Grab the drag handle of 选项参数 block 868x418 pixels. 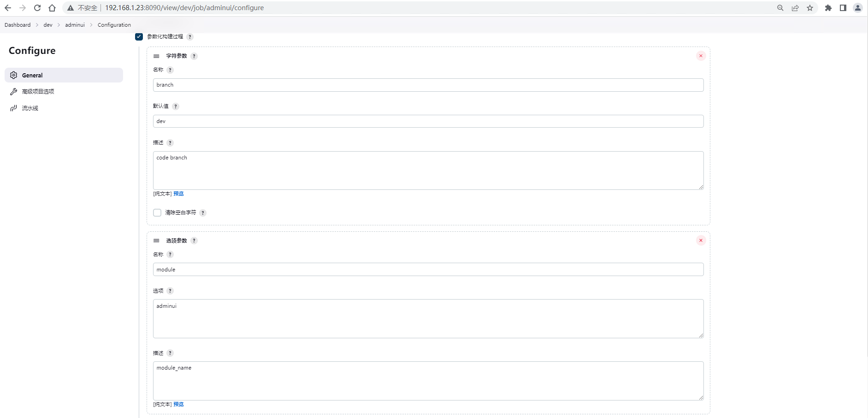(x=156, y=241)
